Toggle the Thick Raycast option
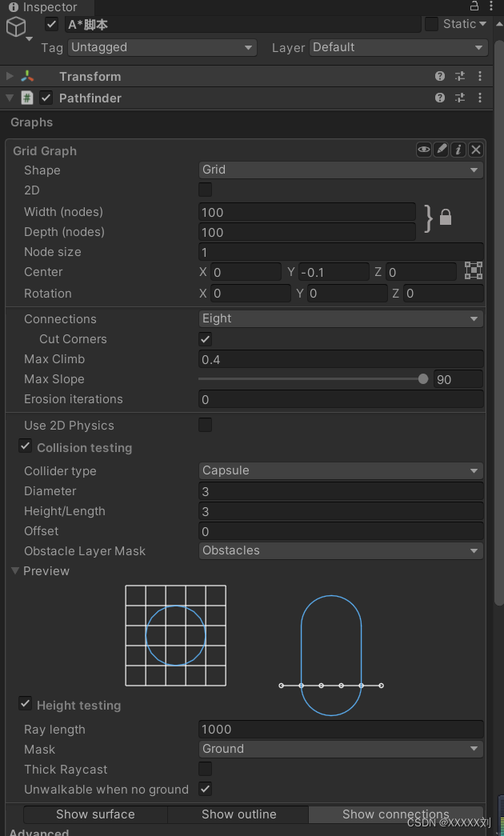The width and height of the screenshot is (504, 836). (205, 770)
